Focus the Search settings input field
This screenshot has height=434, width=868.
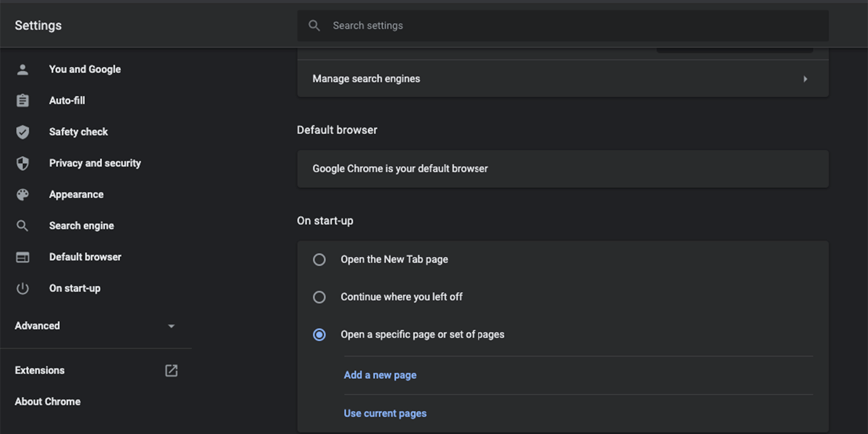[x=568, y=25]
